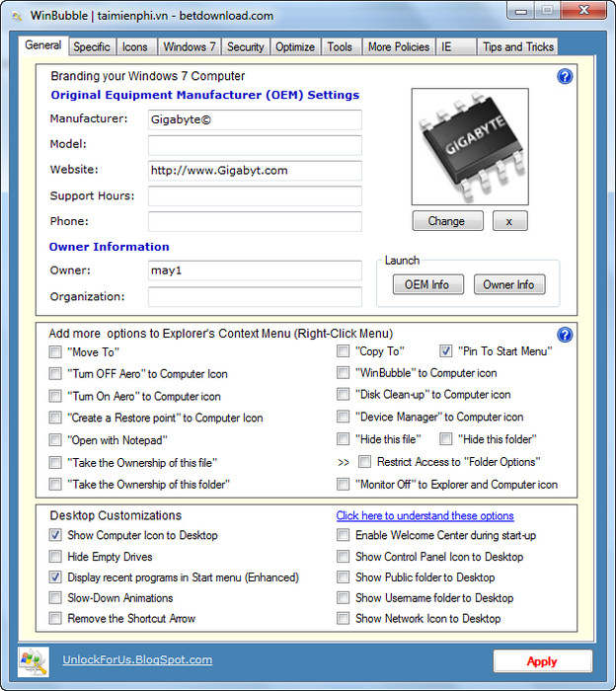The width and height of the screenshot is (616, 691).
Task: Open the Security tab
Action: [x=245, y=46]
